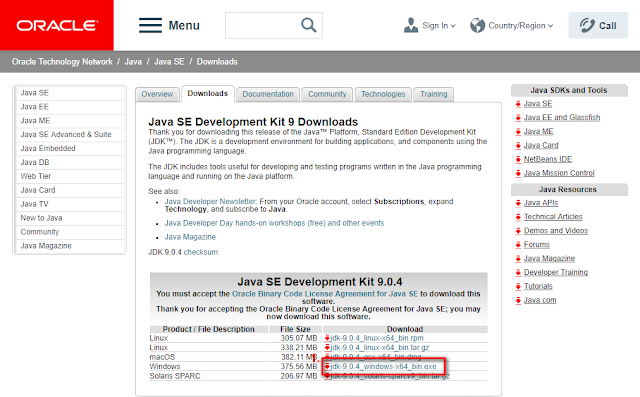This screenshot has height=397, width=640.
Task: Click the Sign In person icon
Action: pyautogui.click(x=411, y=25)
